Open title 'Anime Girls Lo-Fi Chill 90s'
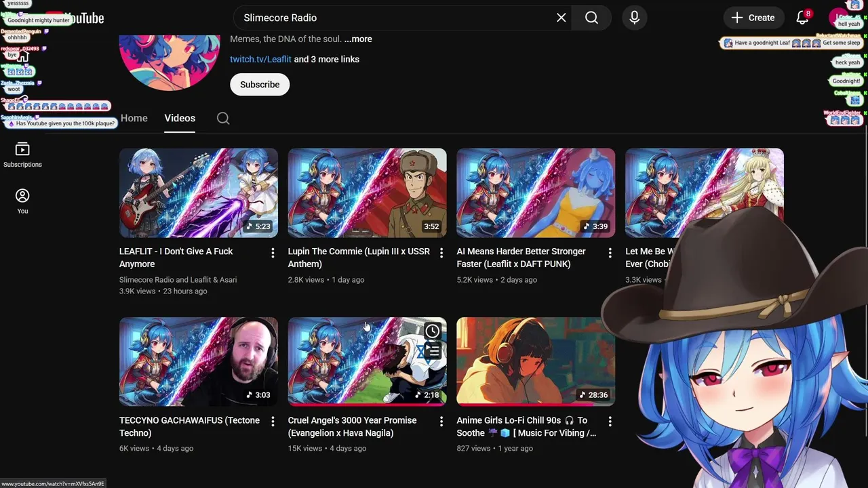 tap(526, 426)
